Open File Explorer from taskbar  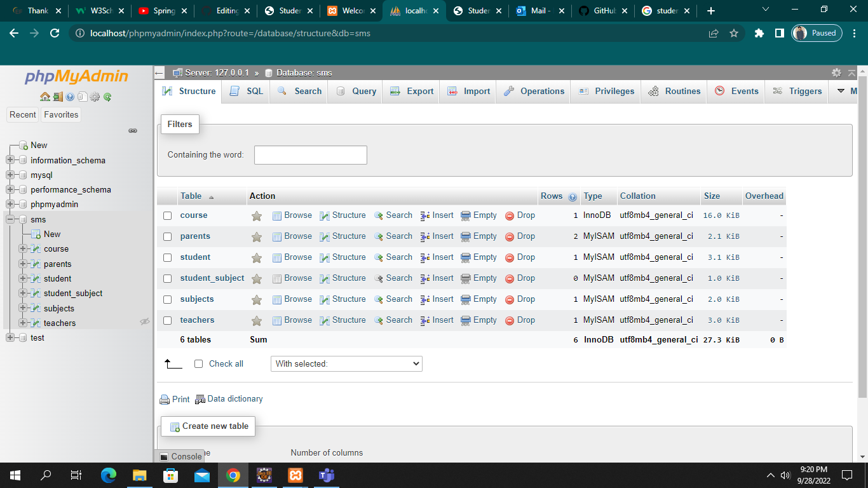139,475
